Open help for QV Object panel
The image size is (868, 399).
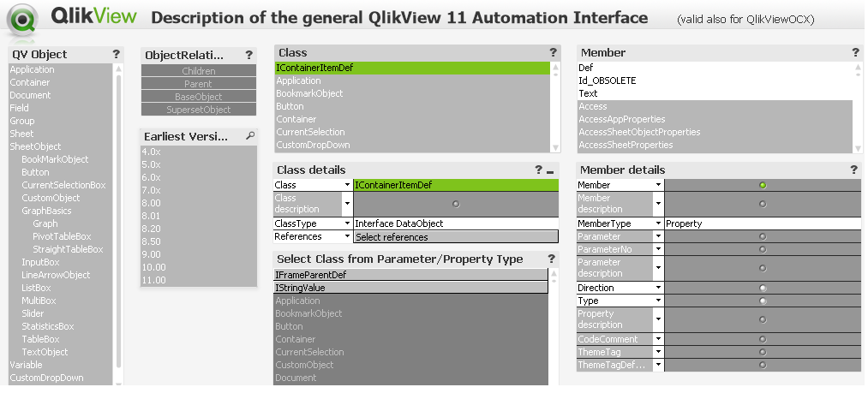pos(116,54)
